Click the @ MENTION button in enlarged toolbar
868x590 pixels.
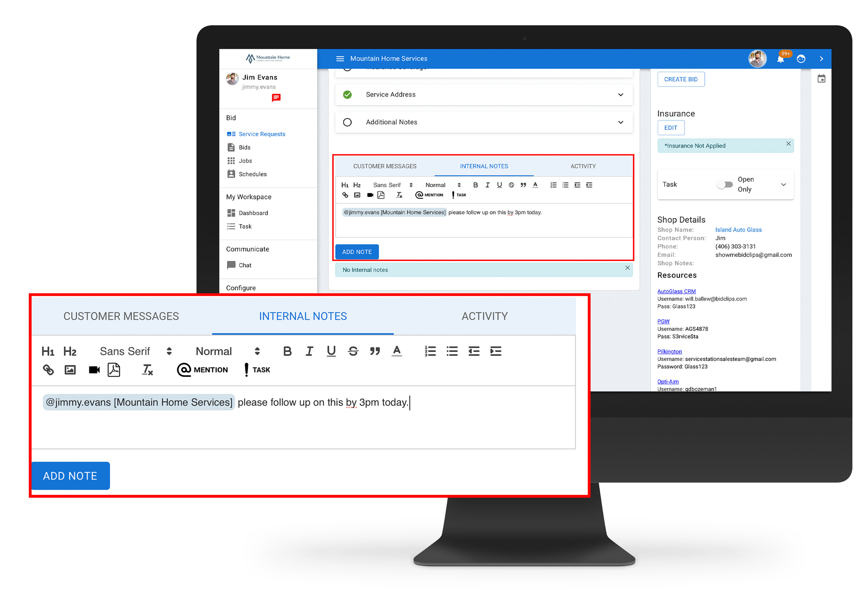click(x=203, y=370)
